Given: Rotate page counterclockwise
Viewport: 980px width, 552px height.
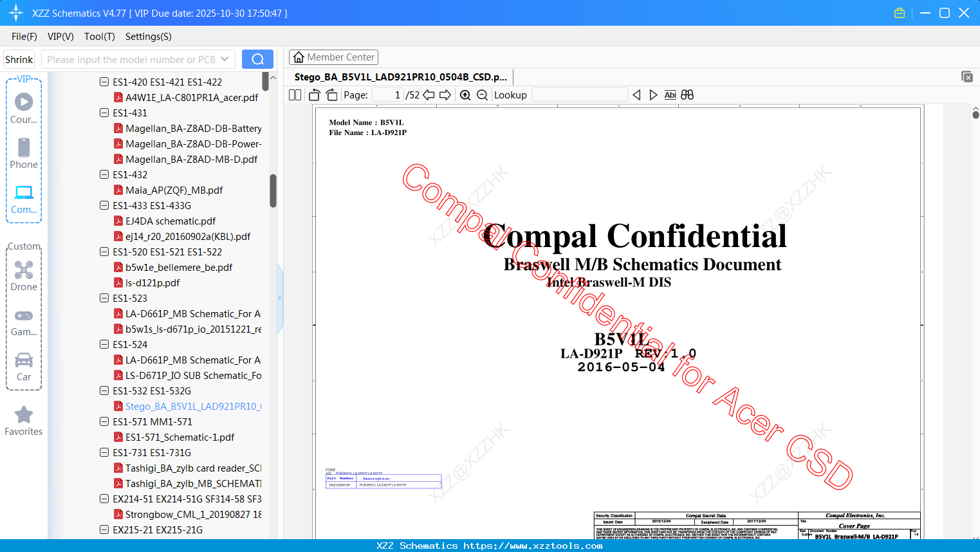Looking at the screenshot, I should pos(315,95).
